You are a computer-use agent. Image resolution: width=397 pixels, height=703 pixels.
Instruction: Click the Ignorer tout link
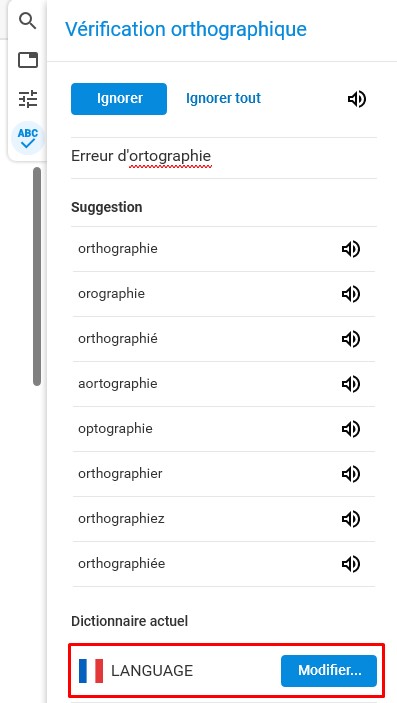[x=223, y=98]
